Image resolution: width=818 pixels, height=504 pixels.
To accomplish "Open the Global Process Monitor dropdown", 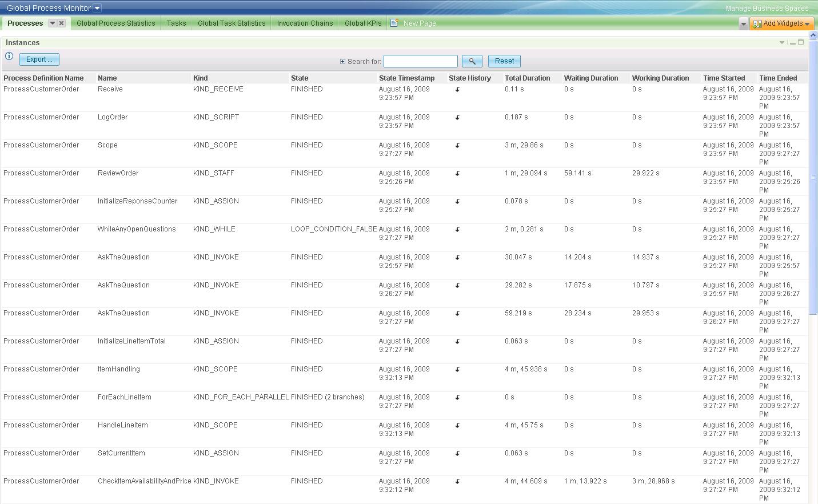I will [97, 8].
